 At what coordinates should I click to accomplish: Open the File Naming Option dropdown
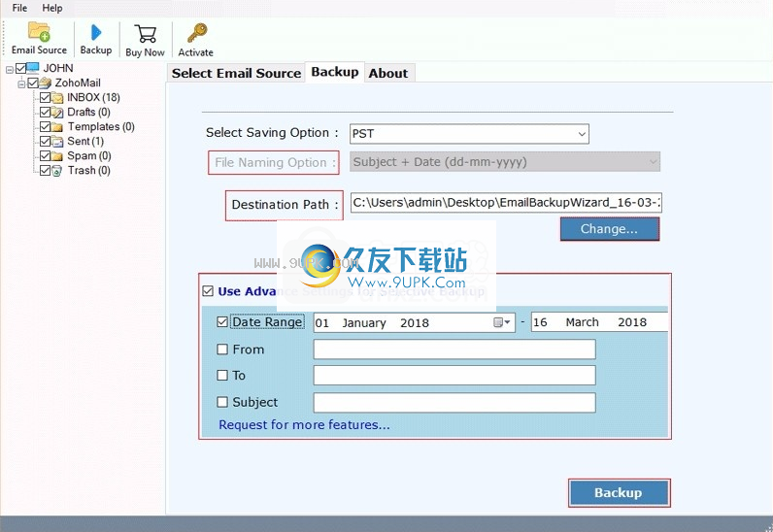click(x=505, y=162)
